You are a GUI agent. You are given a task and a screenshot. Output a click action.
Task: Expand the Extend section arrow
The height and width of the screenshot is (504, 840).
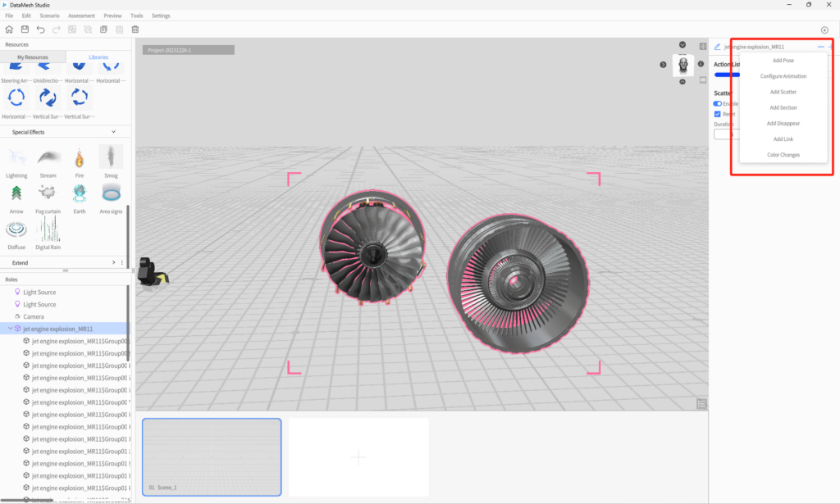113,263
